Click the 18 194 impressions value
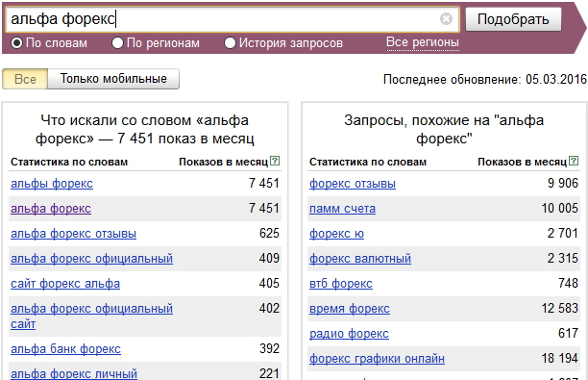This screenshot has height=380, width=588. [x=559, y=358]
